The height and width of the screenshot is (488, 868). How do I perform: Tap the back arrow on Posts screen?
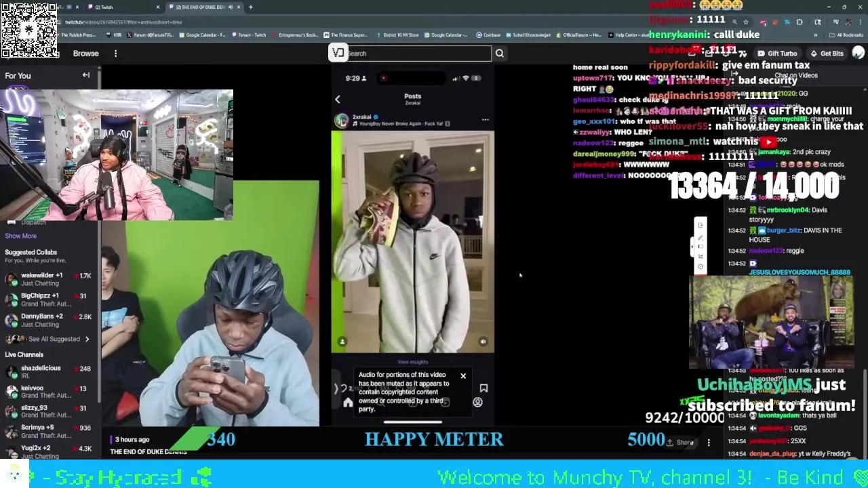[338, 100]
